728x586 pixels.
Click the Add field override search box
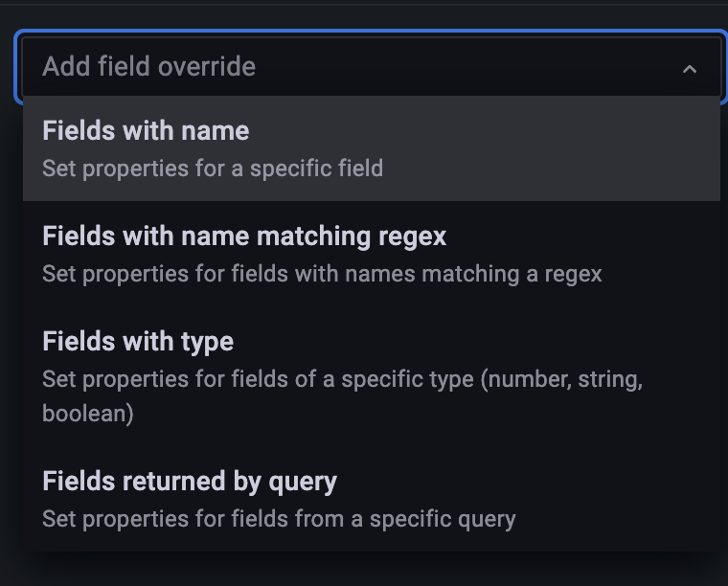[x=345, y=67]
